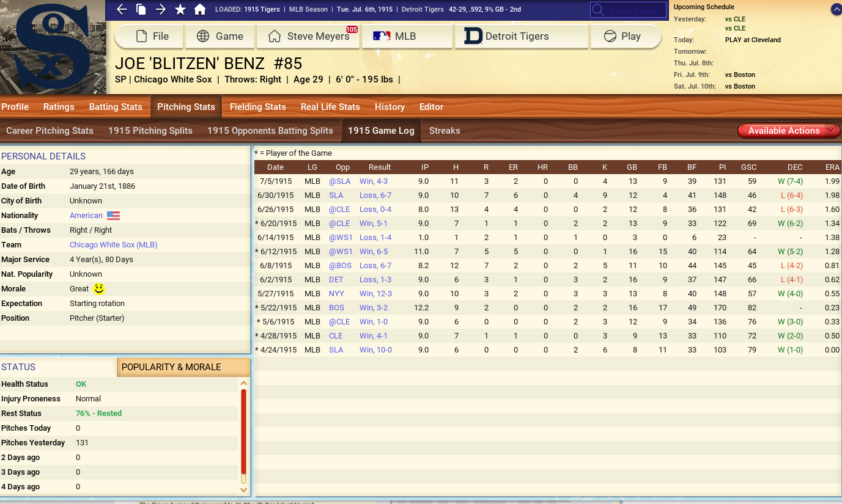842x504 pixels.
Task: Open the Chicago White Sox (MLB) team link
Action: point(114,245)
